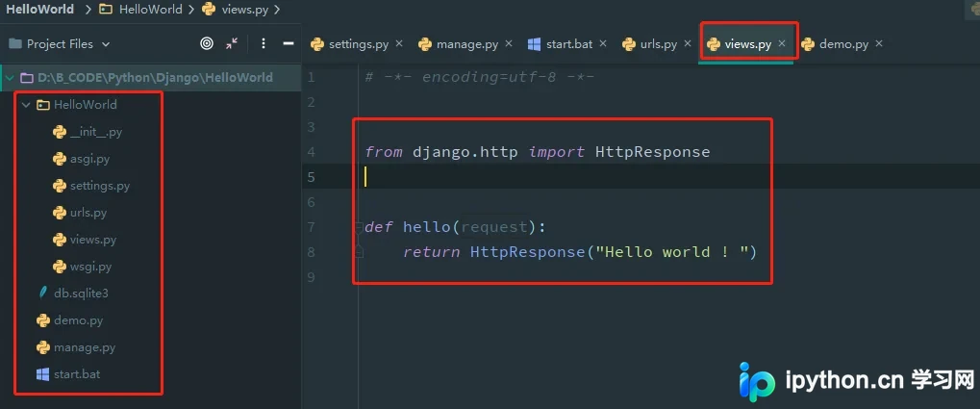Click the fold end marker at line 8
980x409 pixels.
[360, 251]
